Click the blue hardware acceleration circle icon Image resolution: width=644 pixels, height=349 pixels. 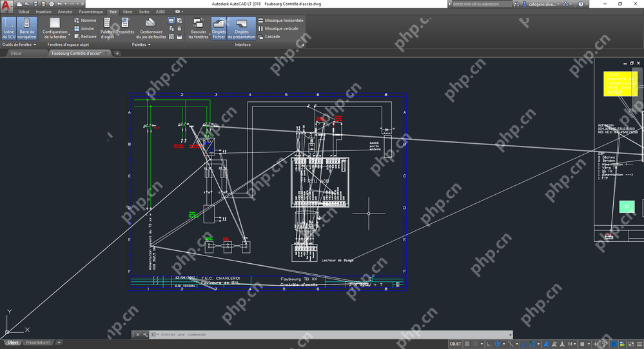coord(614,344)
